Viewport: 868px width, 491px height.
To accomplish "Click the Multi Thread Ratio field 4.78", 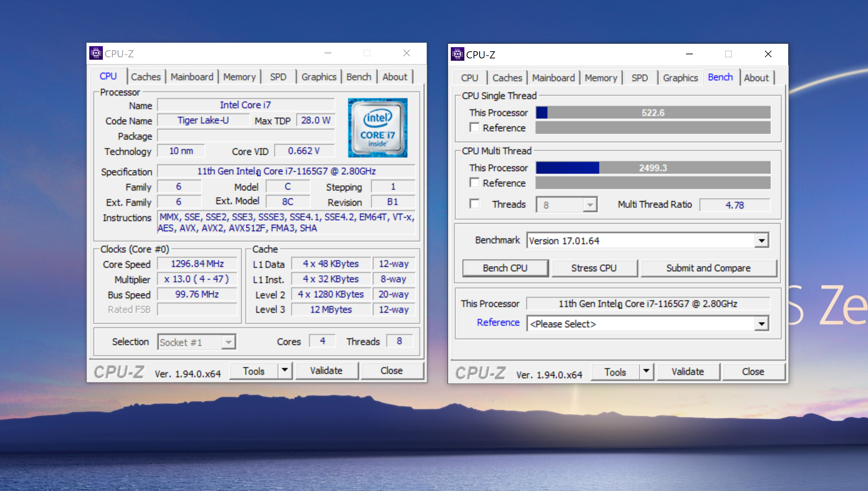I will coord(735,205).
